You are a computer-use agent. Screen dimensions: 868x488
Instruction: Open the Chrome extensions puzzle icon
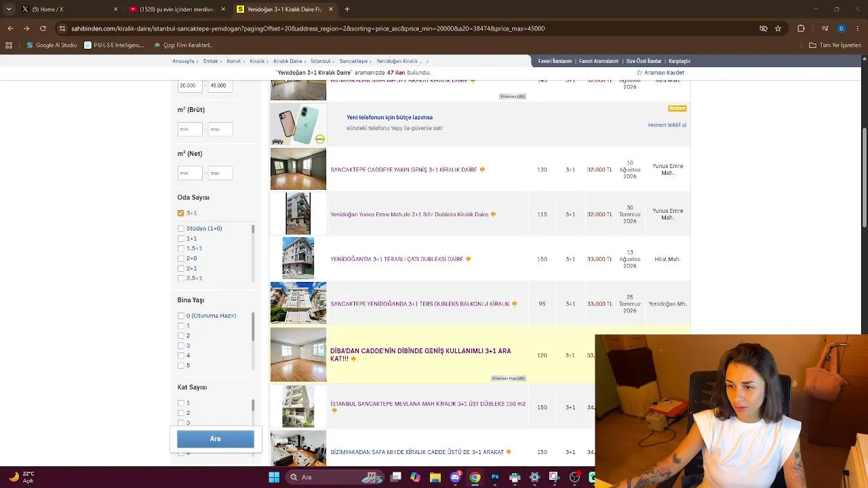[x=801, y=28]
